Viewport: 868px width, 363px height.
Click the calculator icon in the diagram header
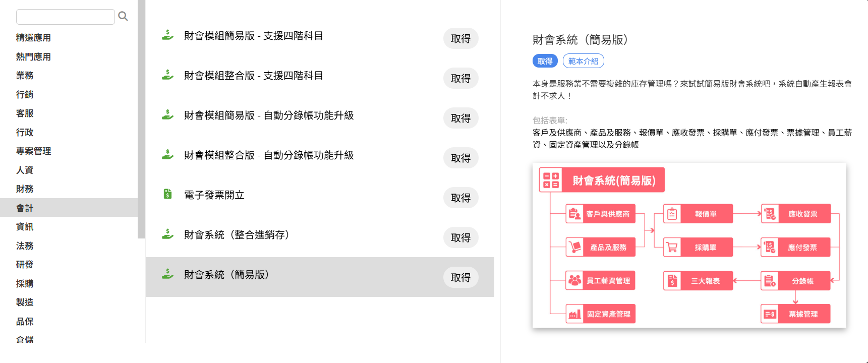click(551, 180)
